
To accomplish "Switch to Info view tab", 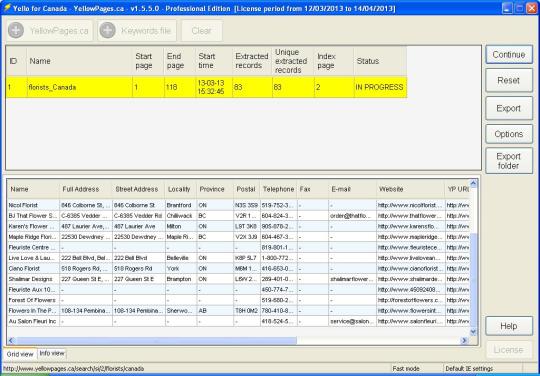I will [52, 353].
